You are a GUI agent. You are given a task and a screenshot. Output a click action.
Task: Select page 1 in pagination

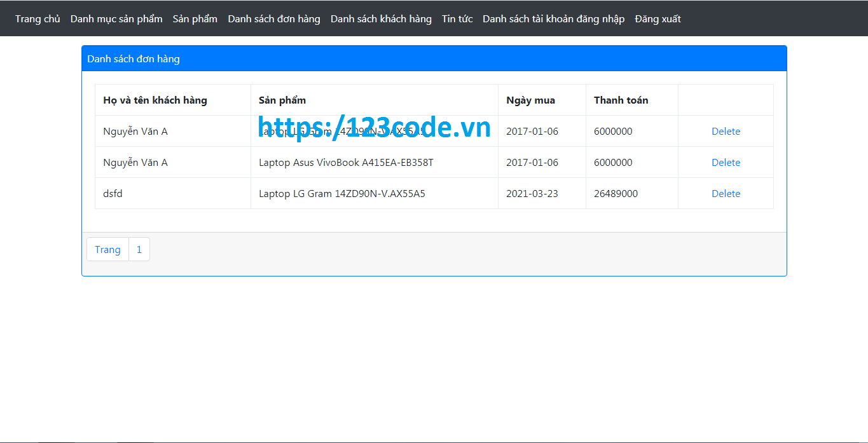pos(139,249)
